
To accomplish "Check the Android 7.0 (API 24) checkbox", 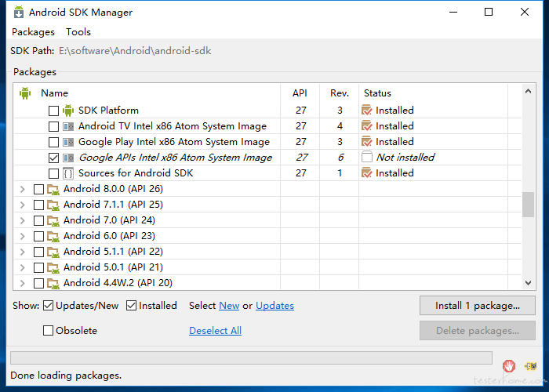I will [x=38, y=220].
